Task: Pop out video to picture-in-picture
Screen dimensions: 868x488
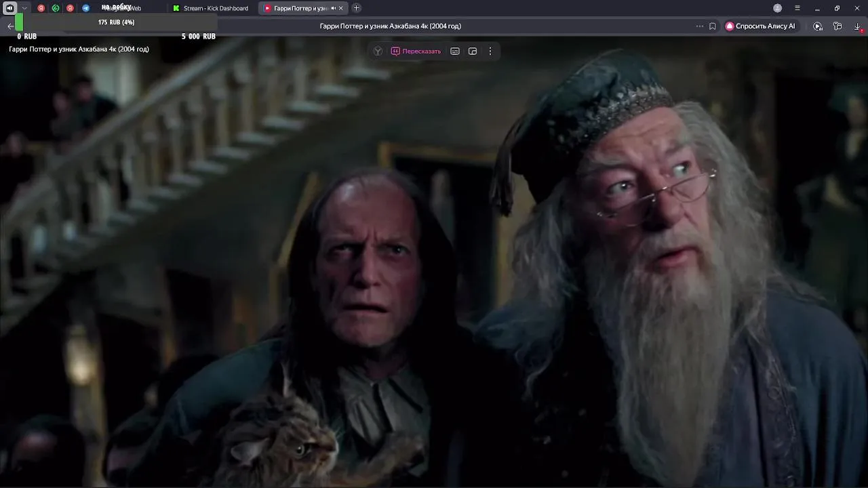Action: click(473, 51)
